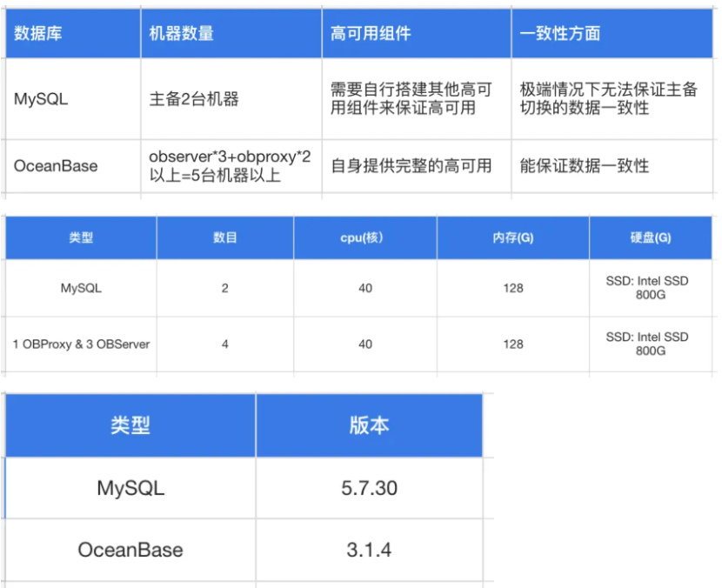Select the observer*3+obproxy*2 cell

[231, 166]
